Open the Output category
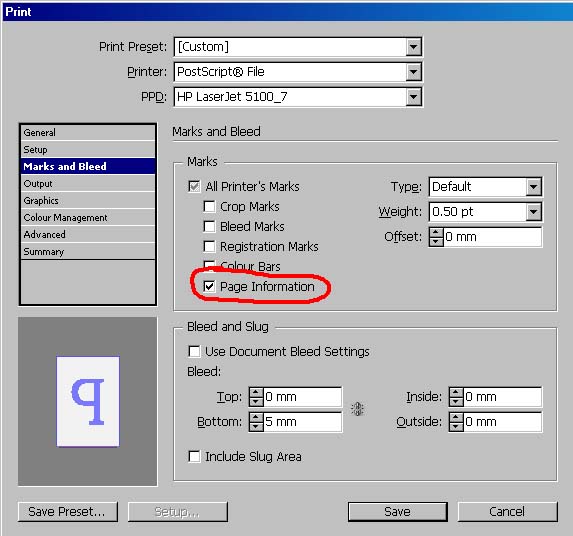 point(88,183)
